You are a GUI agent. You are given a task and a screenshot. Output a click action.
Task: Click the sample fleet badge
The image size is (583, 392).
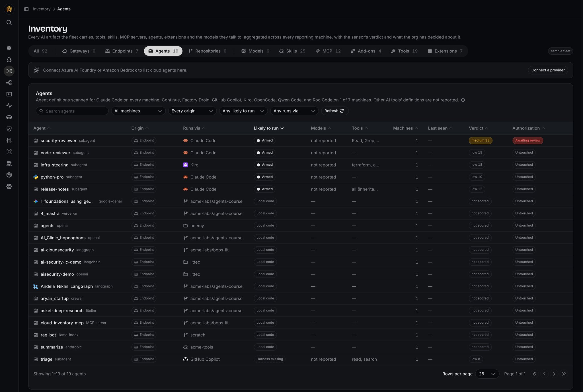(x=561, y=51)
